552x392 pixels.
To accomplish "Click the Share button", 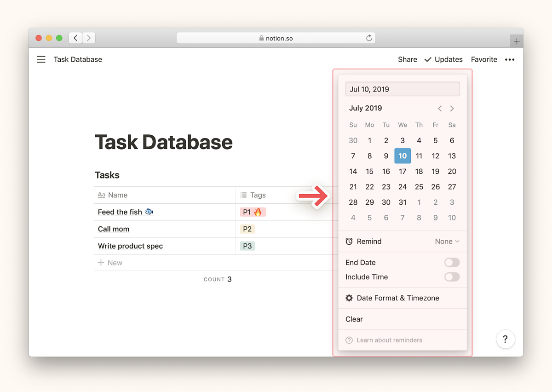I will pyautogui.click(x=408, y=59).
